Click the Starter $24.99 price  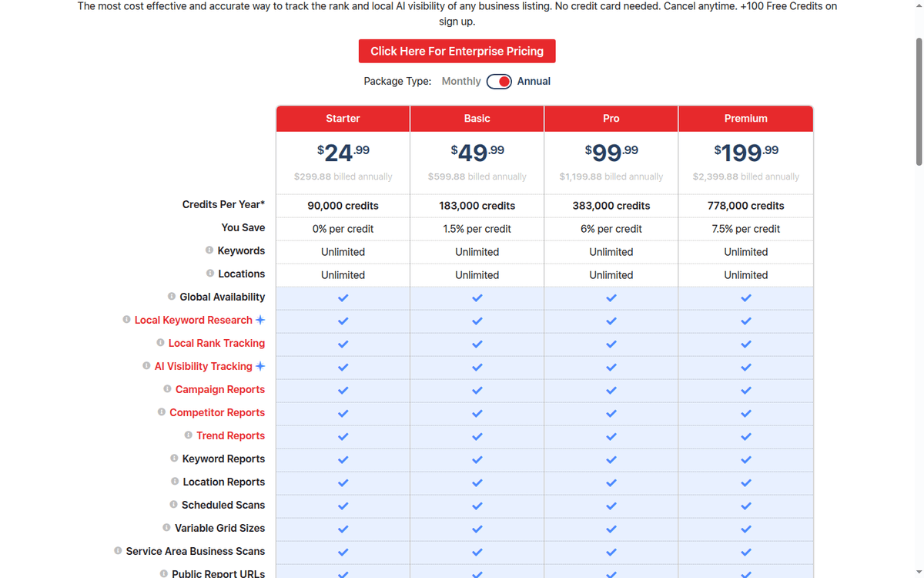point(343,152)
